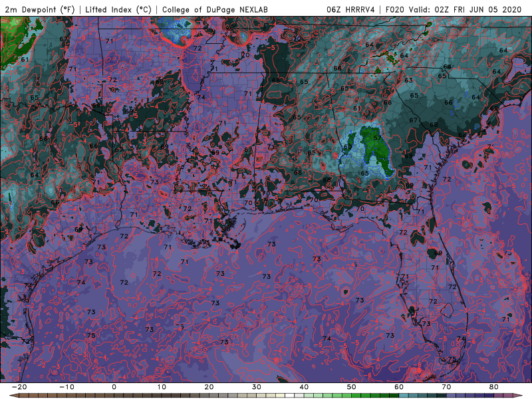Screen dimensions: 532x399
Task: Click the 20 label on the color scale
Action: [x=209, y=387]
